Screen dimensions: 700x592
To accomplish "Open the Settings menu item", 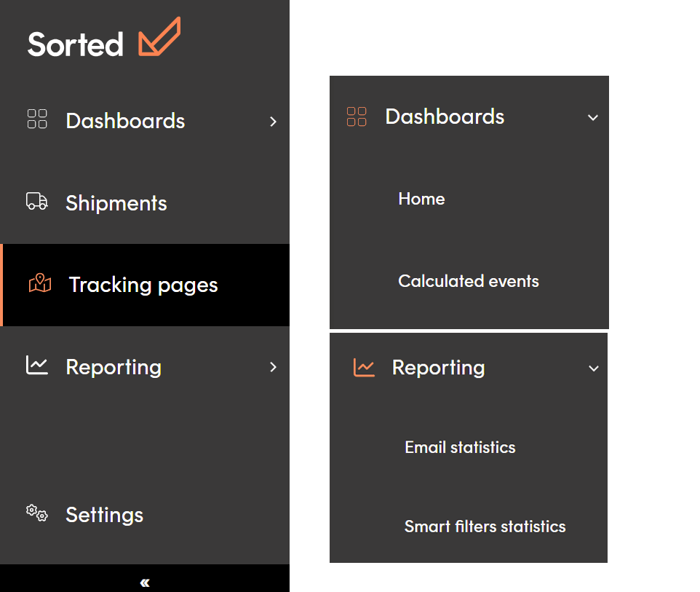I will coord(145,515).
